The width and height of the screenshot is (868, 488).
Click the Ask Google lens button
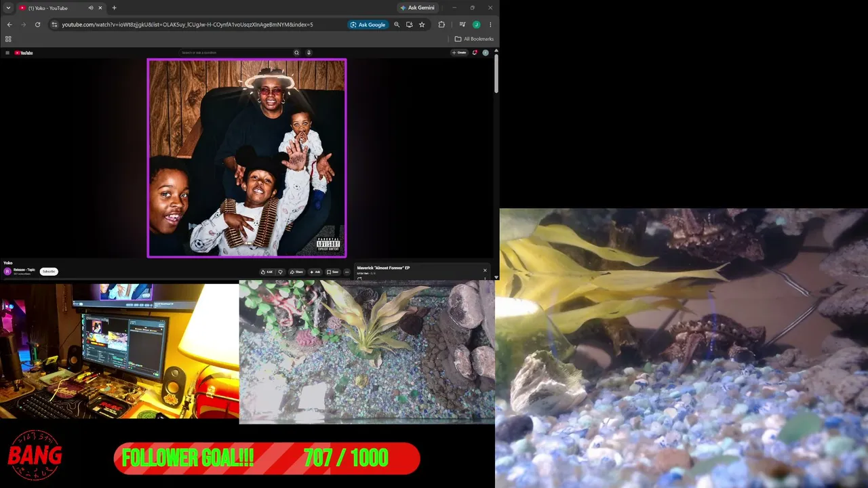[368, 24]
